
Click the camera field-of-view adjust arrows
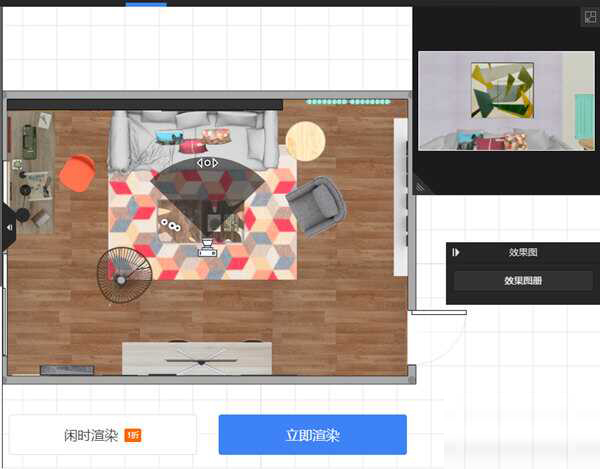pyautogui.click(x=207, y=162)
